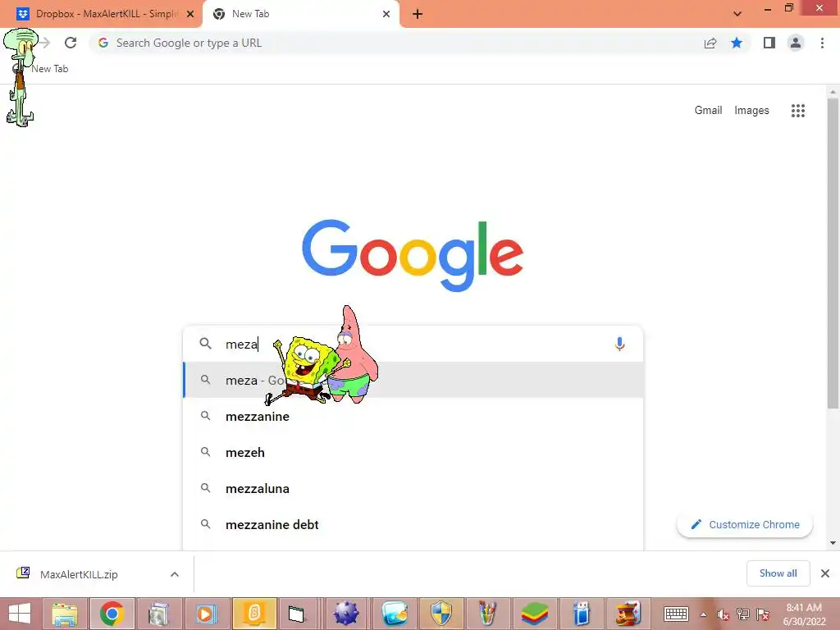Viewport: 840px width, 630px height.
Task: Open the MaxAlertKILL.zip download
Action: [x=80, y=574]
